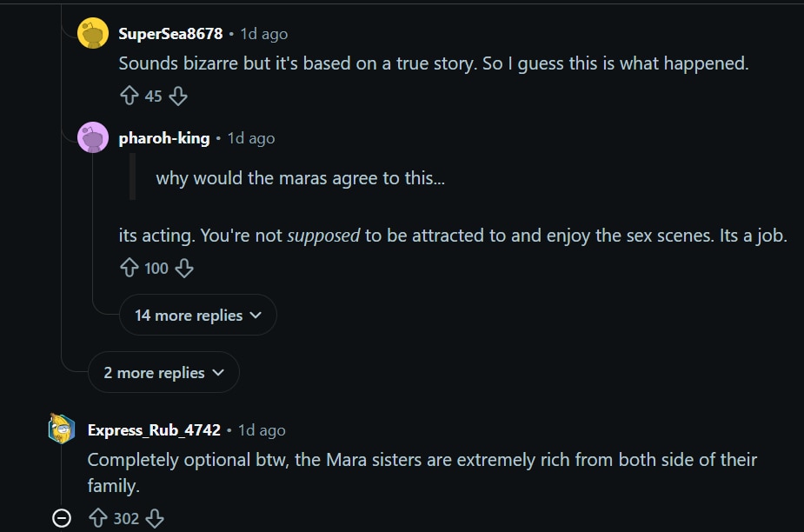Upvote SuperSea8678's comment
The height and width of the screenshot is (532, 804).
[130, 96]
